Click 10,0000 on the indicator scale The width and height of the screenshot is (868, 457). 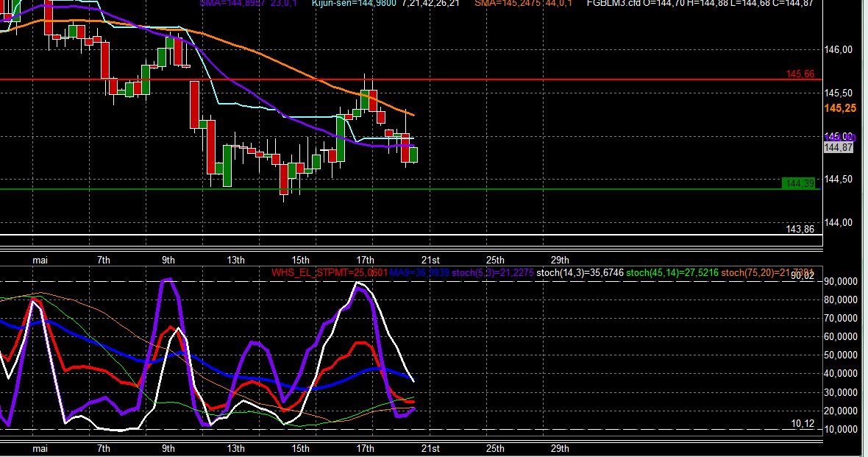pyautogui.click(x=841, y=429)
